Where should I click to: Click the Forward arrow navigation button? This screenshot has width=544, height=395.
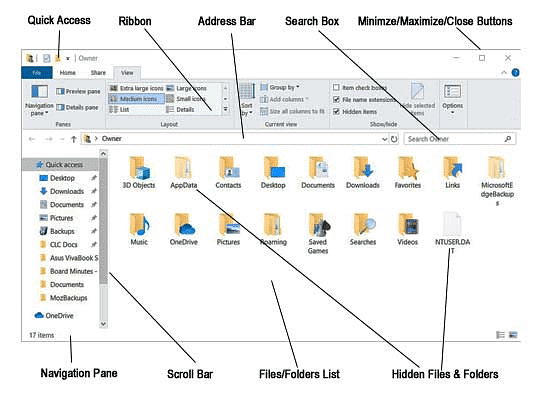click(x=49, y=139)
